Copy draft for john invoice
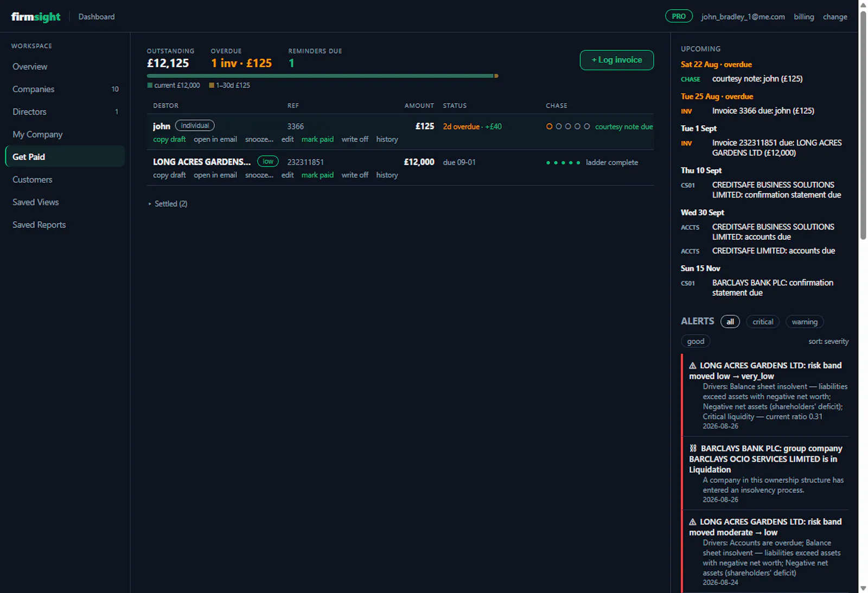This screenshot has width=868, height=593. point(169,139)
